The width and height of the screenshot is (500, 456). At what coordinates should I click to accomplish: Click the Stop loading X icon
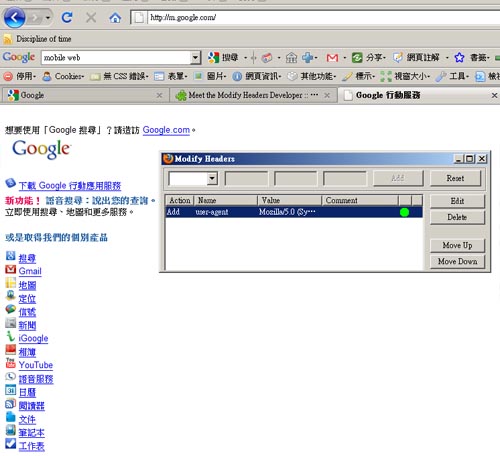point(91,17)
